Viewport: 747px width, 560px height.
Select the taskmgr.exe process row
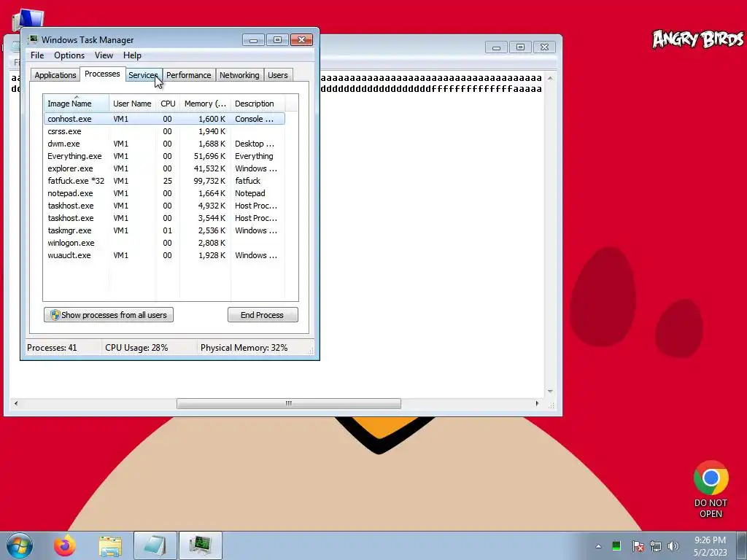coord(164,230)
